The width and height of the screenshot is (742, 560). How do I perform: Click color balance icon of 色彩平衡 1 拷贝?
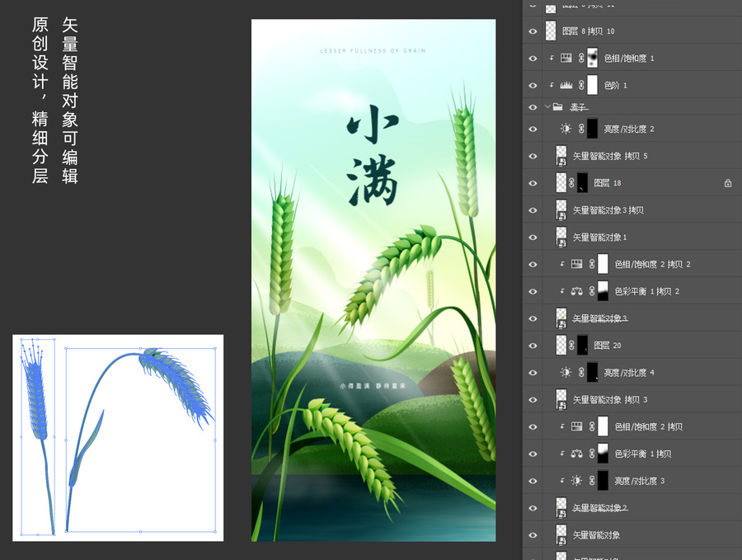pyautogui.click(x=576, y=454)
